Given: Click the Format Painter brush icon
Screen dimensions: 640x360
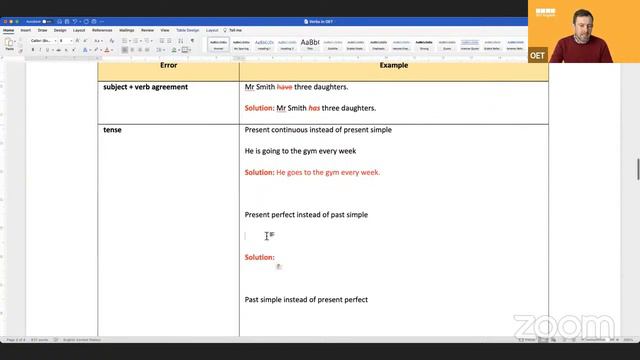Looking at the screenshot, I should coord(20,51).
